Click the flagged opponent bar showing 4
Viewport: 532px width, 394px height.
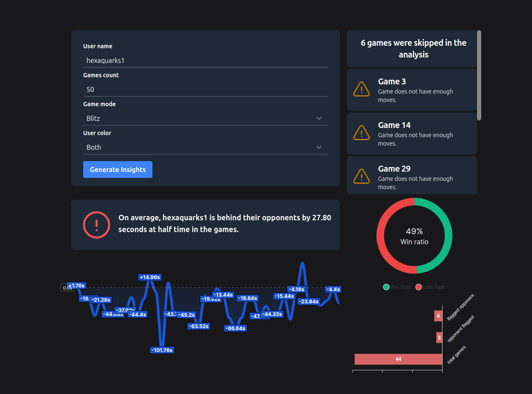point(438,316)
